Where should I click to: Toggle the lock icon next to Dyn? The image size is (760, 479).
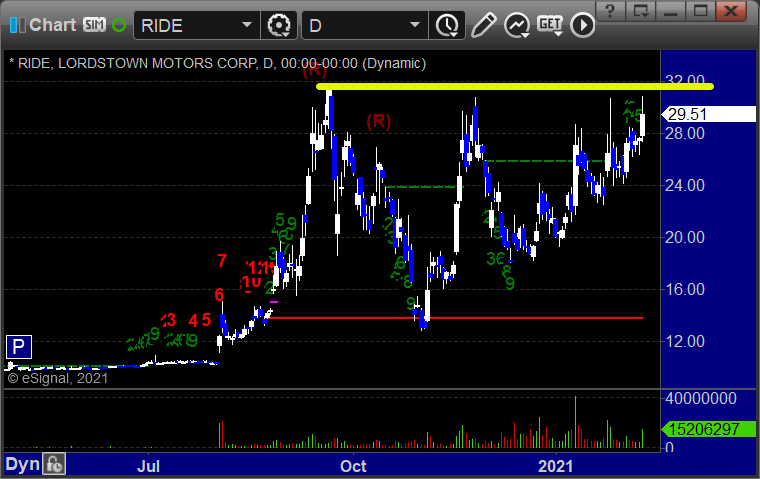[x=53, y=464]
